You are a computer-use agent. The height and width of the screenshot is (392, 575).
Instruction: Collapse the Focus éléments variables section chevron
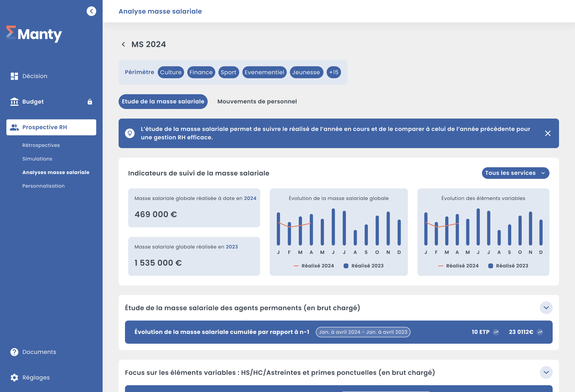coord(546,372)
